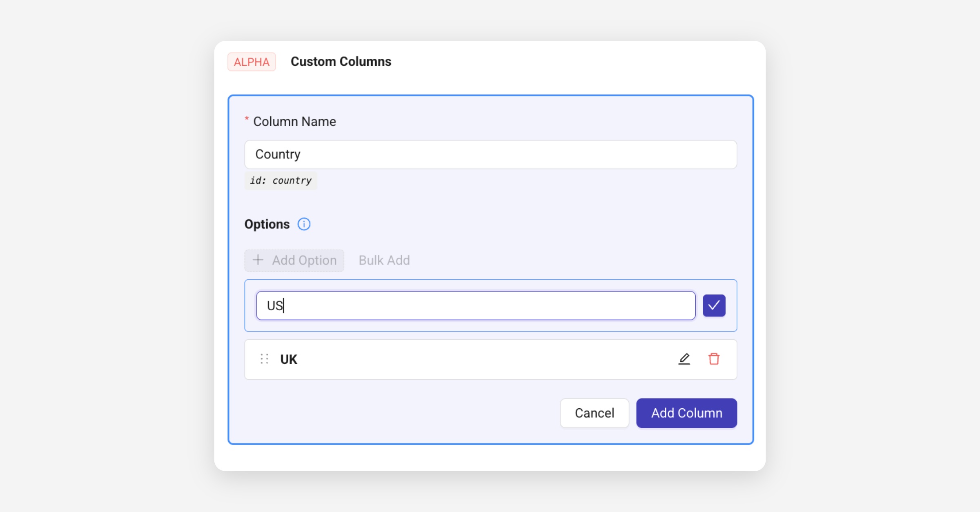Click the id: country tag
This screenshot has height=512, width=980.
tap(281, 181)
